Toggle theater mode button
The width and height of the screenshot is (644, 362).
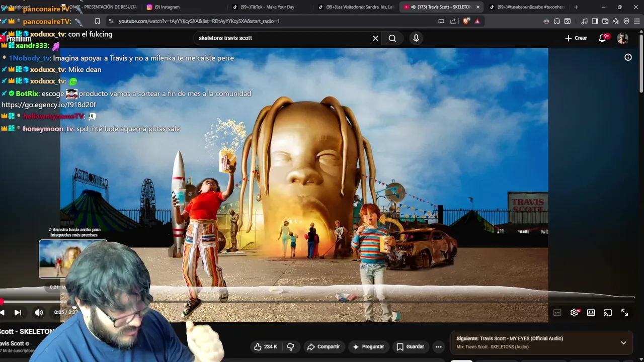[x=591, y=313]
